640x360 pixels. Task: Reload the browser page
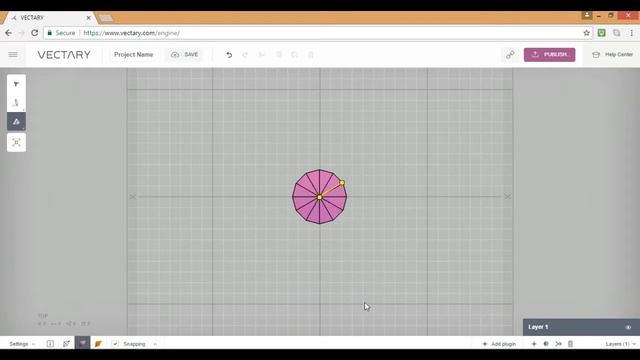35,33
